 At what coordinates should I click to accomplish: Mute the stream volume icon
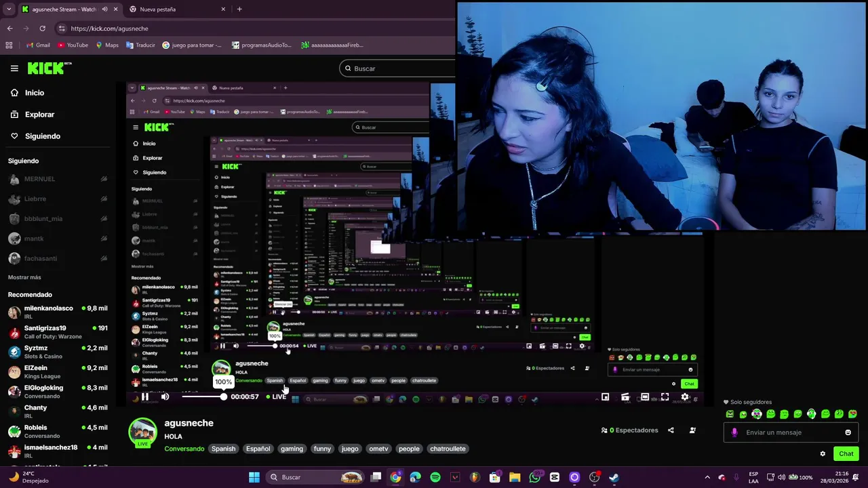[165, 396]
